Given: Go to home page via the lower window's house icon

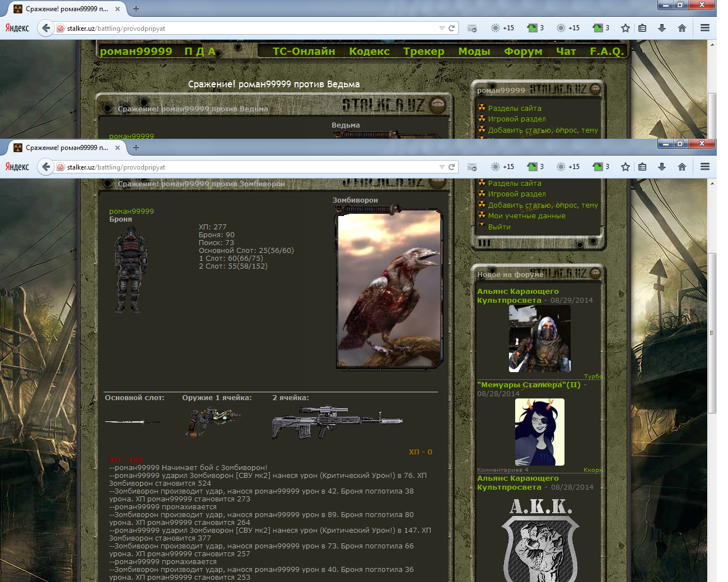Looking at the screenshot, I should click(682, 167).
